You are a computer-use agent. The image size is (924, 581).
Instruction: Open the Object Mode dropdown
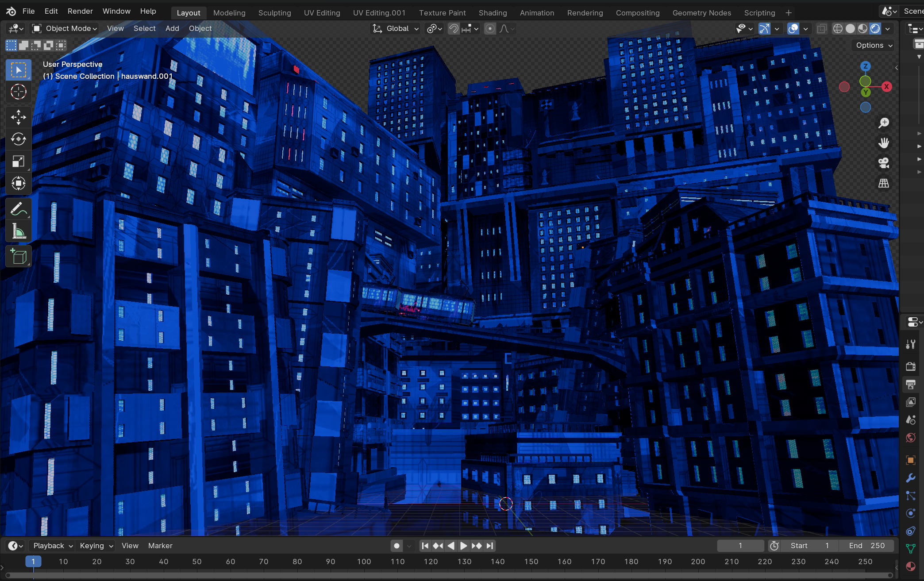pos(65,29)
